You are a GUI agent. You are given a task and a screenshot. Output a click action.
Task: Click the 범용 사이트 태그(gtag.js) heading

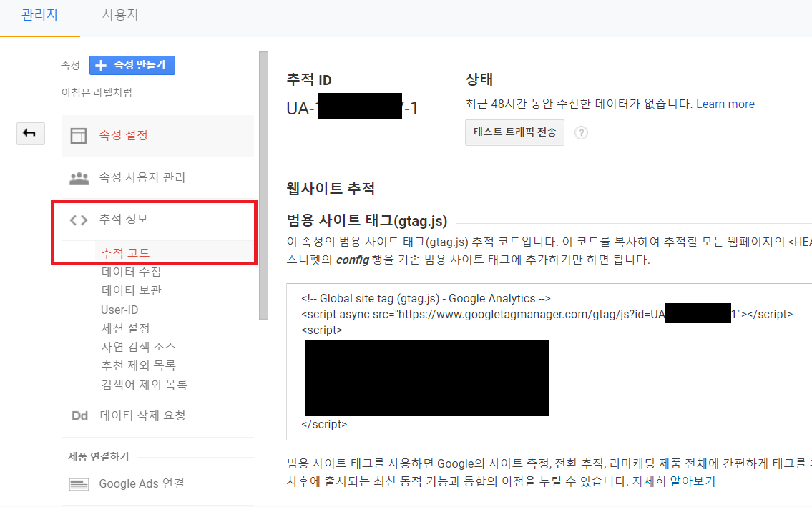coord(366,221)
